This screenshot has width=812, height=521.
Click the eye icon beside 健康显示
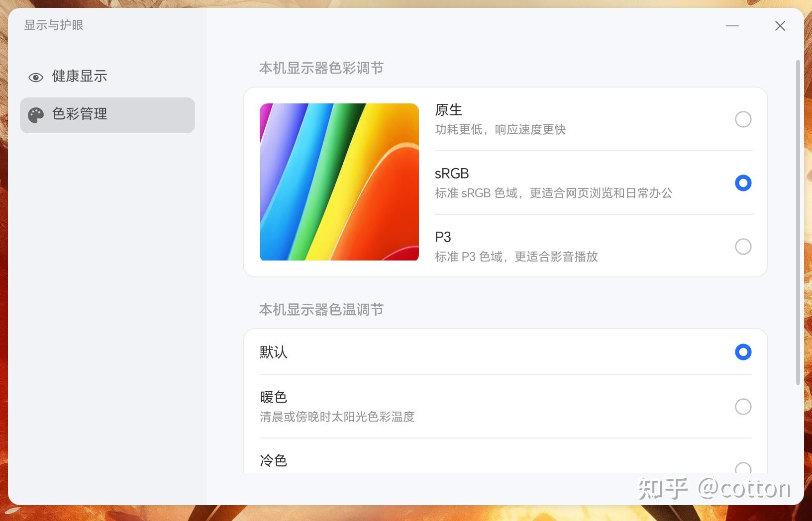[x=36, y=77]
